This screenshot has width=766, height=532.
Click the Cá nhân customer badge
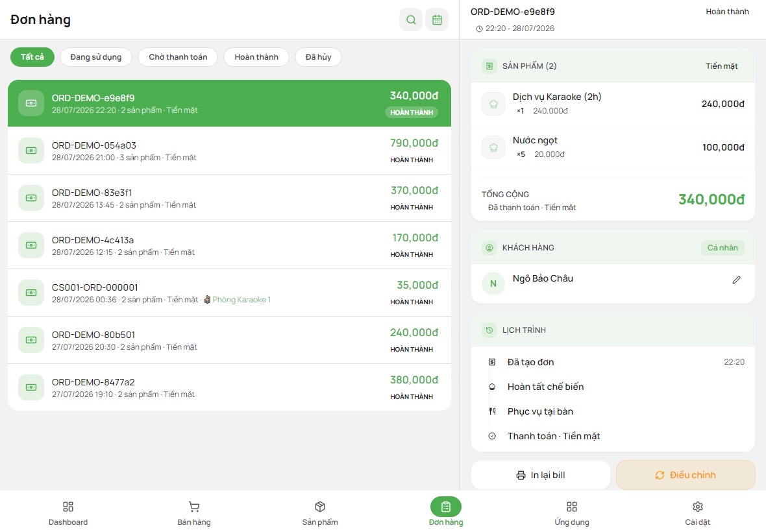(723, 248)
